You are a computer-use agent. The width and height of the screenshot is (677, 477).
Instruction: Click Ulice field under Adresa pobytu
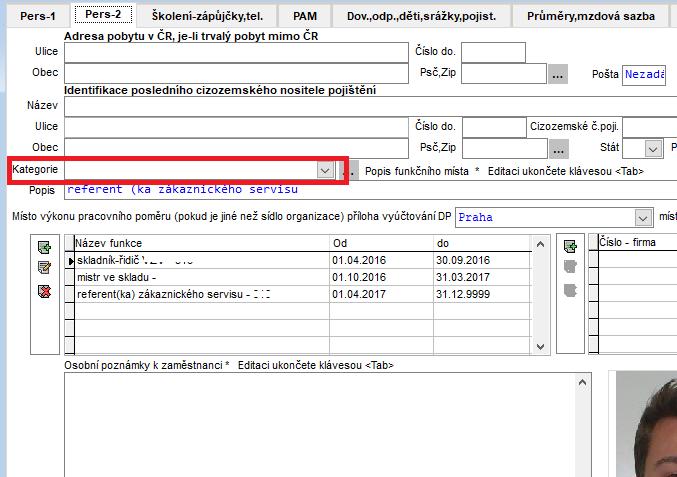point(236,52)
